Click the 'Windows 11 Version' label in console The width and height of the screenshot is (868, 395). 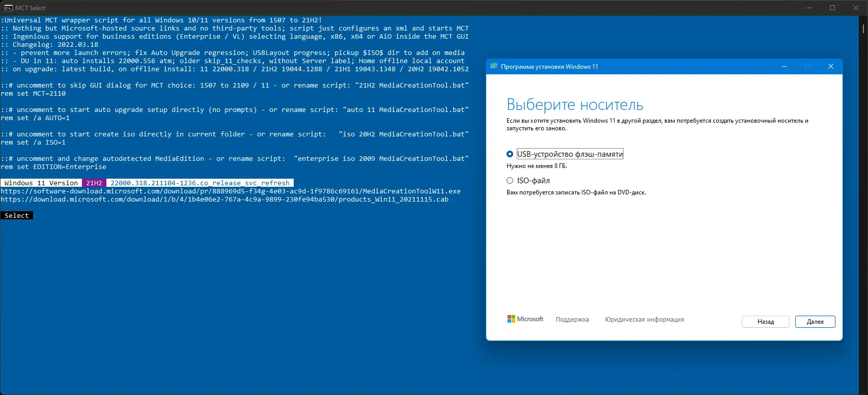41,183
